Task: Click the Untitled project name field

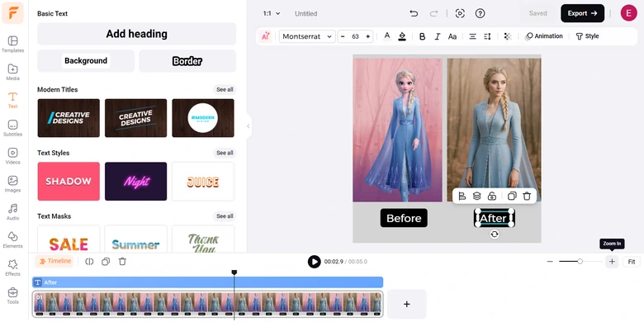Action: pyautogui.click(x=306, y=13)
